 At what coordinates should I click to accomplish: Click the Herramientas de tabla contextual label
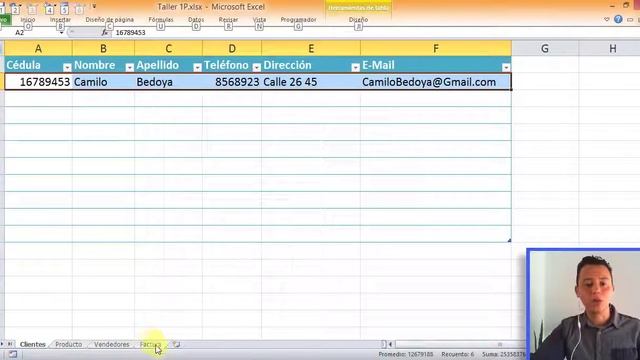pos(358,8)
